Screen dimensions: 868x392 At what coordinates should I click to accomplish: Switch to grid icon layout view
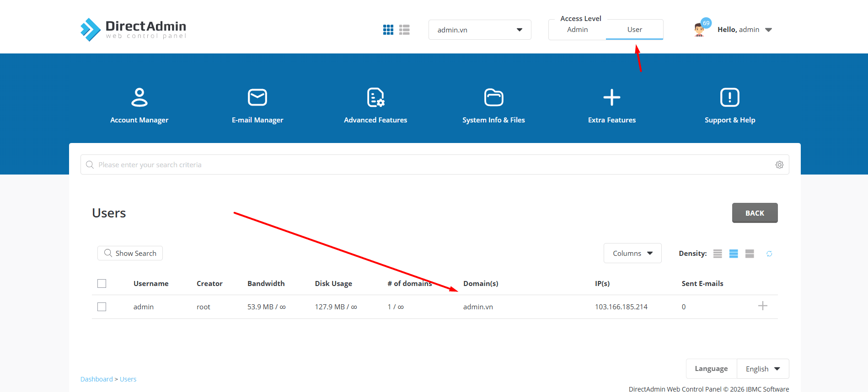[388, 30]
